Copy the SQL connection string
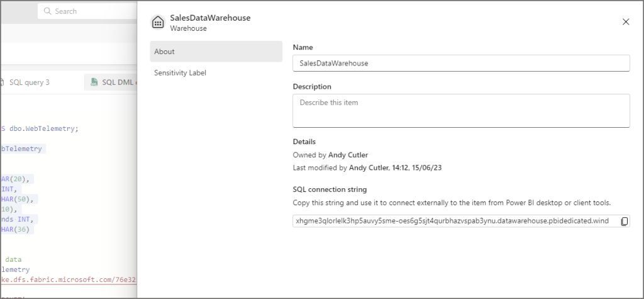644x299 pixels. (x=625, y=222)
